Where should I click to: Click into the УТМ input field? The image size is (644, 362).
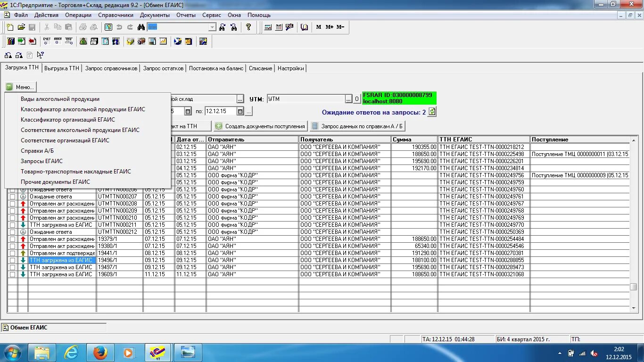coord(306,99)
